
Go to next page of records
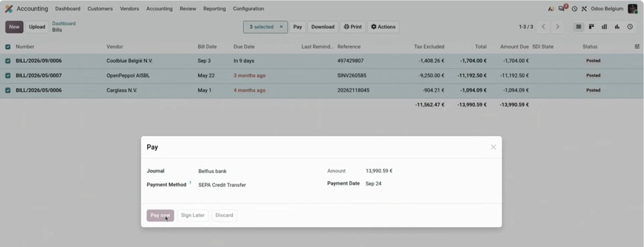tap(557, 27)
